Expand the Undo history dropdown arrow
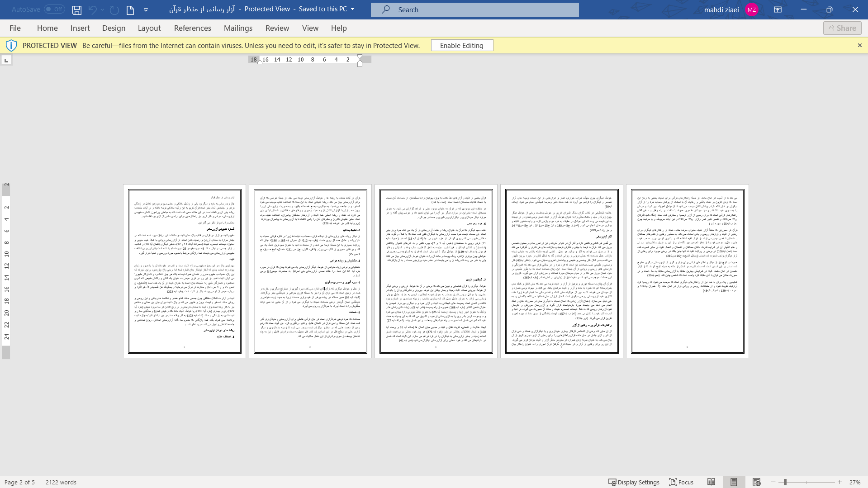Screen dimensions: 868x488 [x=103, y=9]
